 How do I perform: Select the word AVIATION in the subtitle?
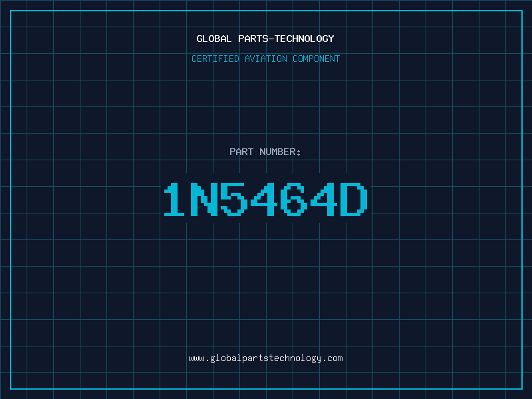point(266,59)
